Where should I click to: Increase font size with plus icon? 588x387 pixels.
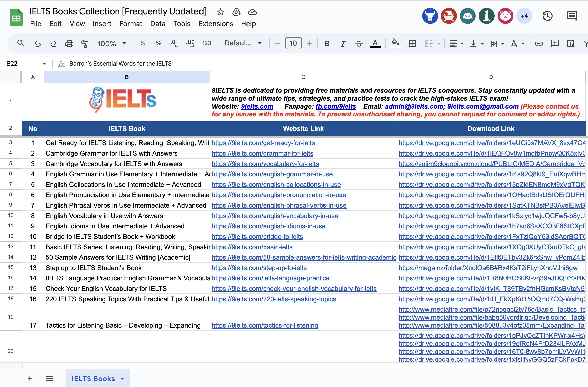tap(309, 43)
